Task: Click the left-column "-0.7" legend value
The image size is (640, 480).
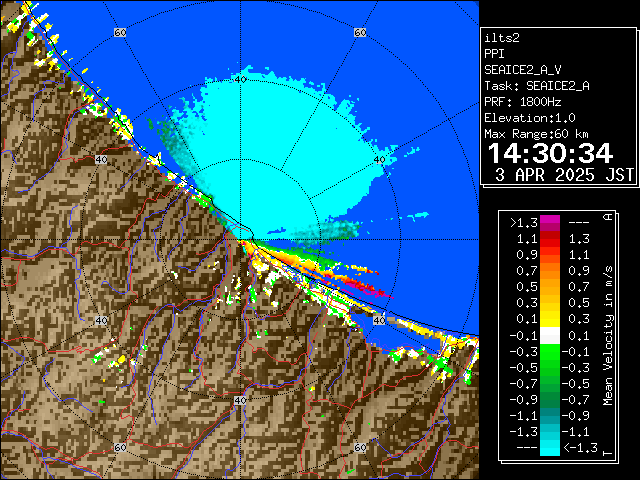Action: point(524,384)
